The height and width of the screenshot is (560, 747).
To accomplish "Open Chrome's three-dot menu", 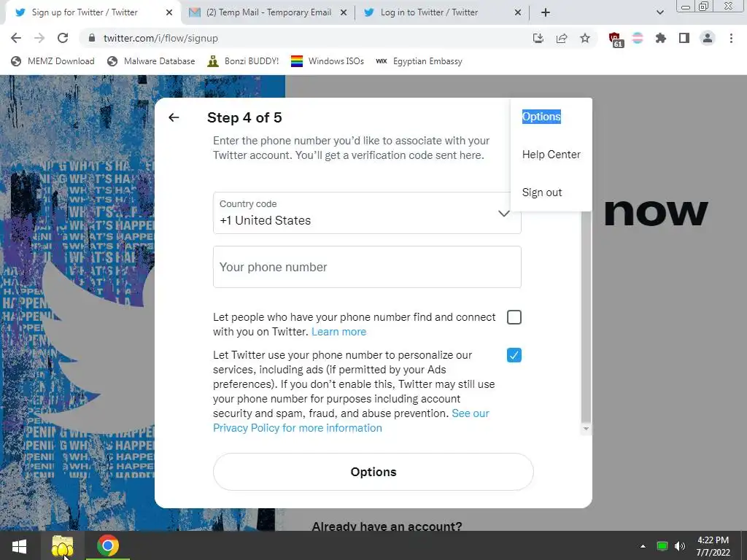I will [x=731, y=38].
